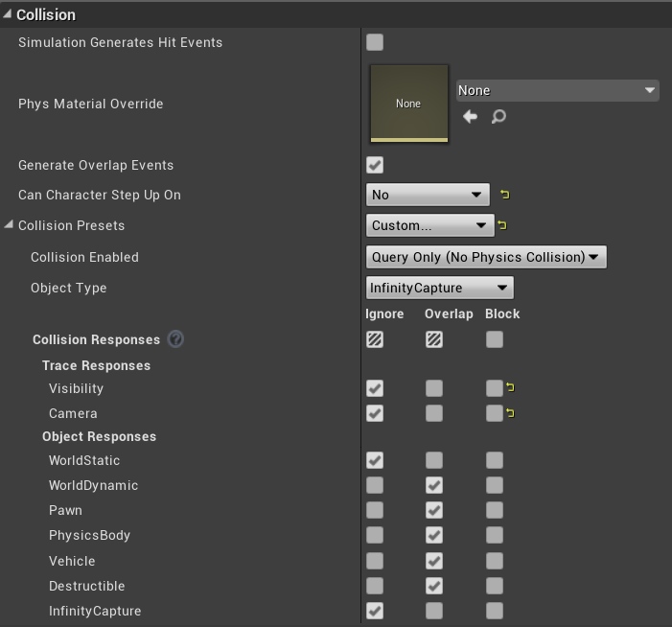Viewport: 672px width, 627px height.
Task: Check PhysicsBody Overlap checkbox
Action: coord(434,535)
